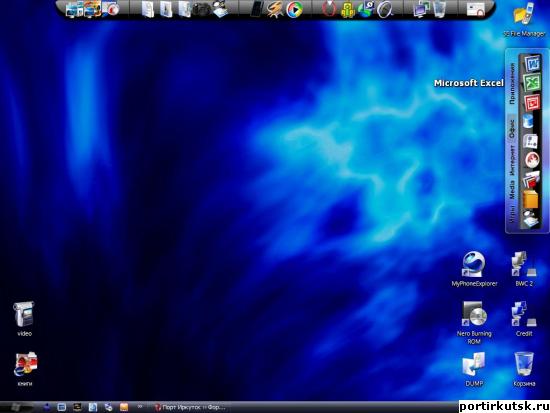Open the Приложения tab in side dock

point(512,84)
